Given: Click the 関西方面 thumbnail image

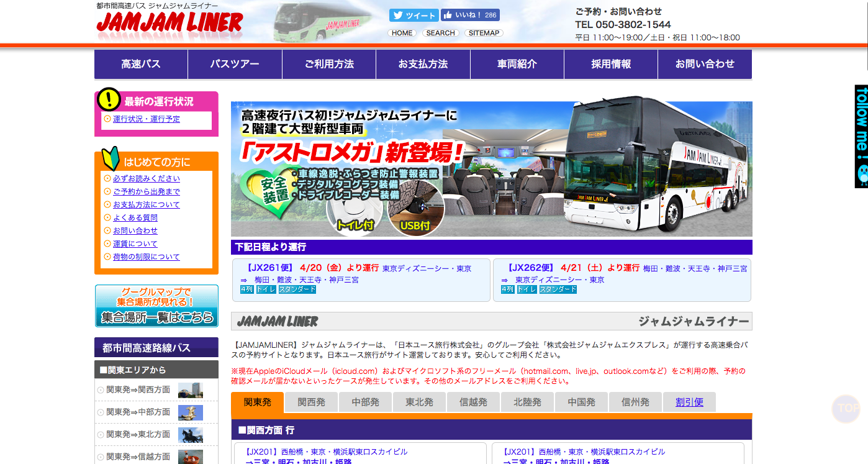Looking at the screenshot, I should 191,390.
